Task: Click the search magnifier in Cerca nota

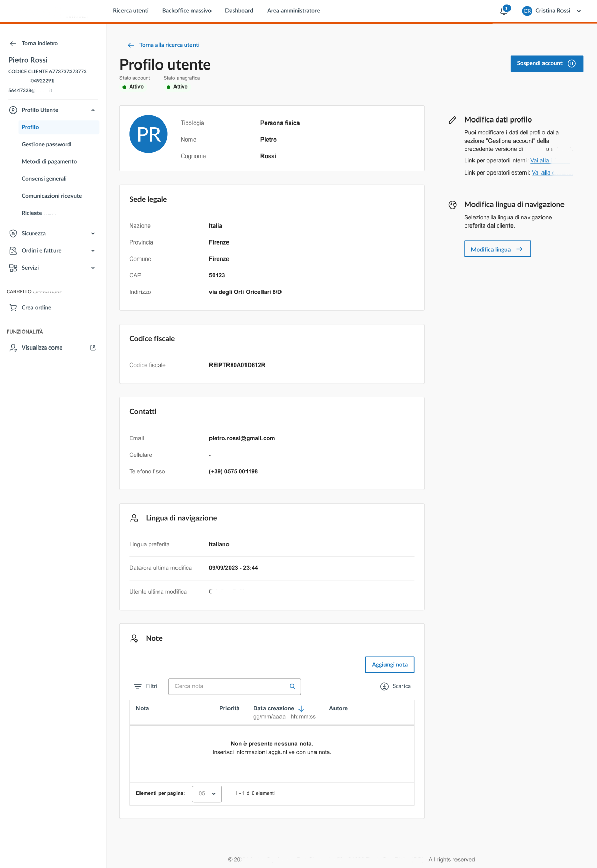Action: pyautogui.click(x=292, y=686)
